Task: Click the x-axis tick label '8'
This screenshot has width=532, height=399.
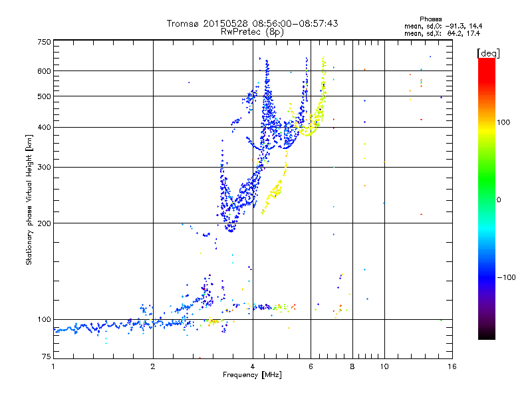Action: 352,366
